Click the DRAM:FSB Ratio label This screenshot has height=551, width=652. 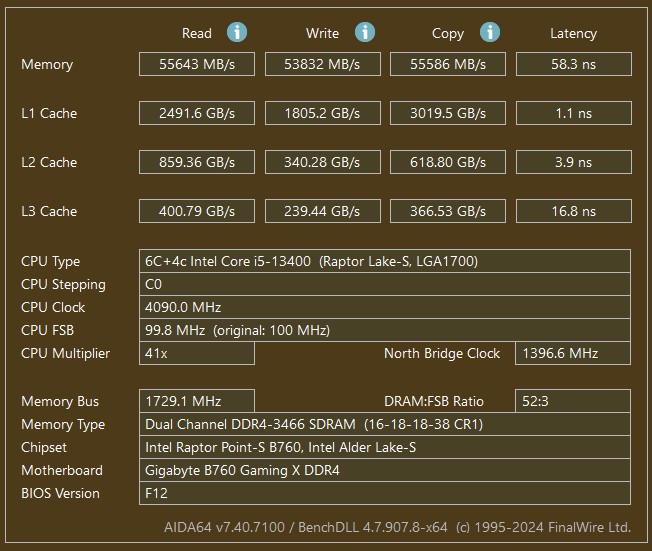tap(434, 401)
